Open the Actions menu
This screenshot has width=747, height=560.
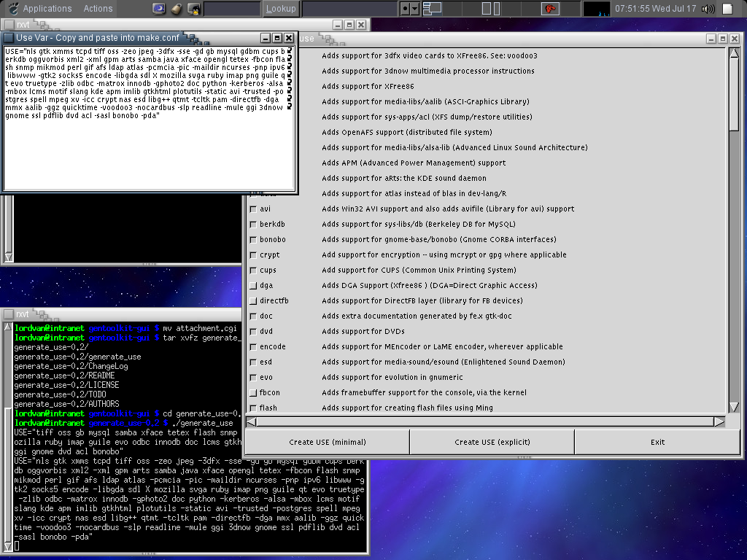(98, 9)
